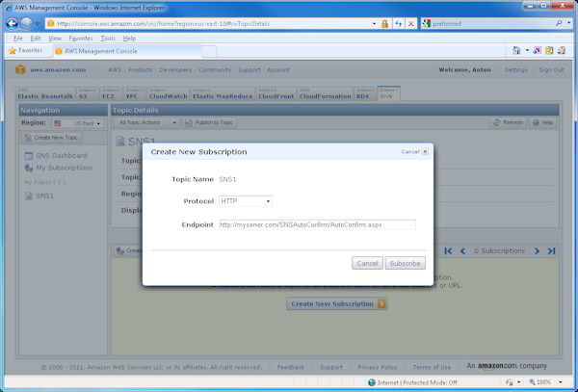Click the Internet zone globe in status bar
This screenshot has height=392, width=578.
(372, 382)
